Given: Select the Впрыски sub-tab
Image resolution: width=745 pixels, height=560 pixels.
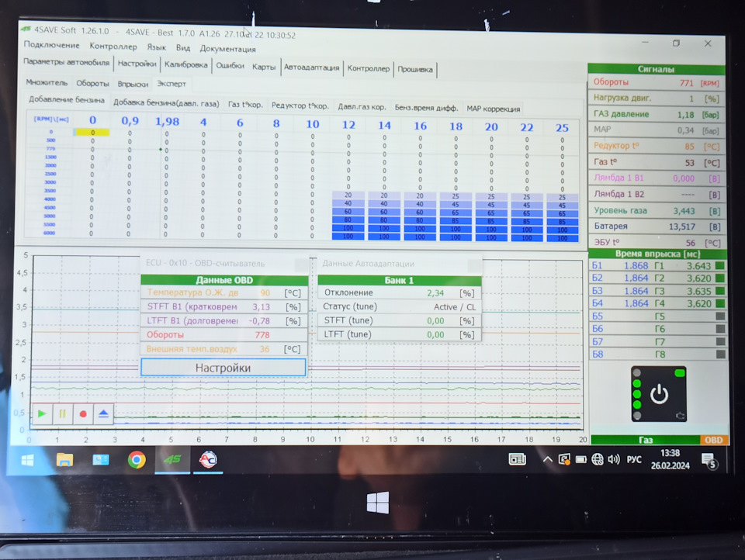Looking at the screenshot, I should tap(133, 84).
